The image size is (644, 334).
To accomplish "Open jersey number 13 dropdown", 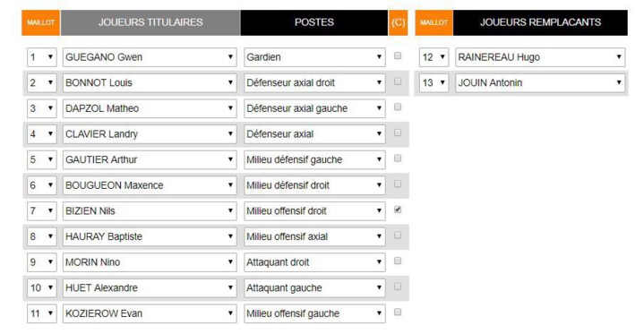I will [434, 82].
